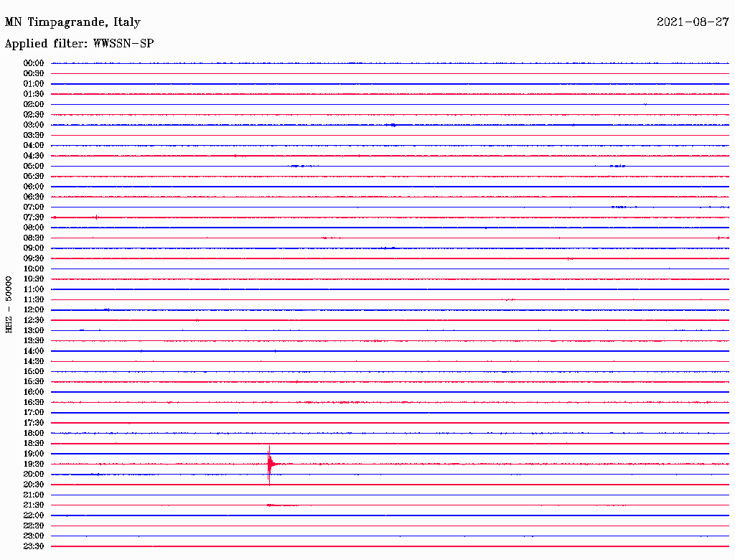
Task: Click the small event on the 21:30 trace
Action: click(x=281, y=505)
